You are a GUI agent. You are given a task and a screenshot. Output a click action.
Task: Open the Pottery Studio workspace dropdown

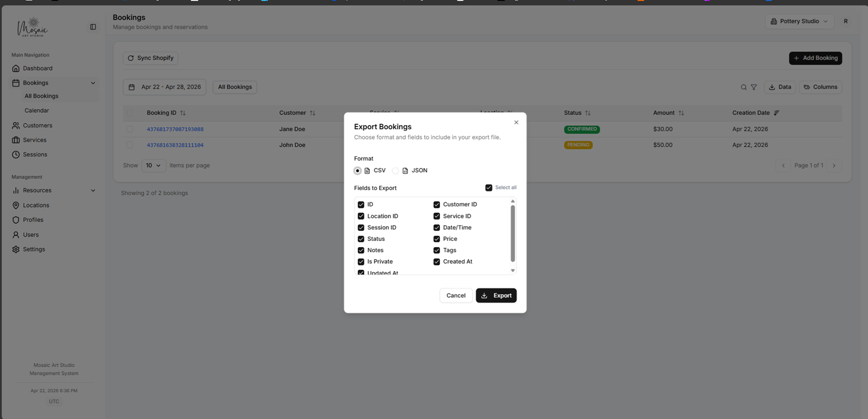click(x=799, y=21)
